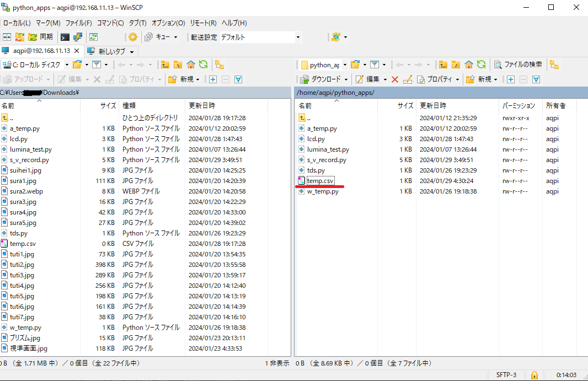Click remote rename icon
This screenshot has height=381, width=588.
click(408, 79)
